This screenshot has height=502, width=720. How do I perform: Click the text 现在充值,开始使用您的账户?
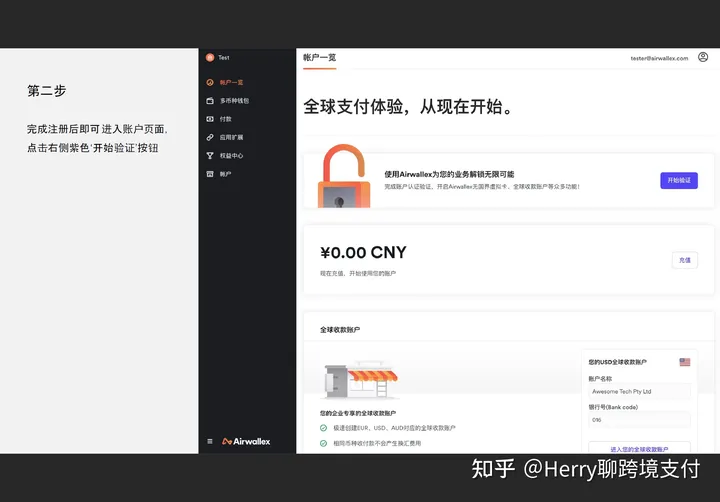(358, 273)
